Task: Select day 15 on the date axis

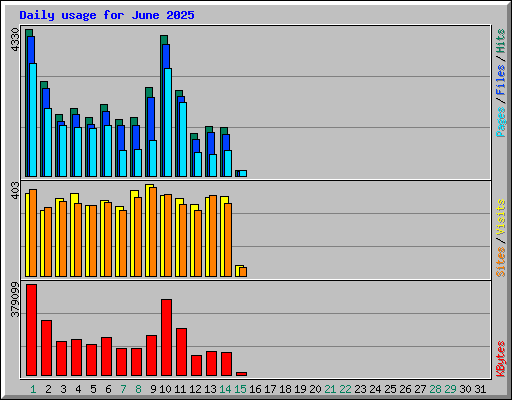Action: [240, 389]
